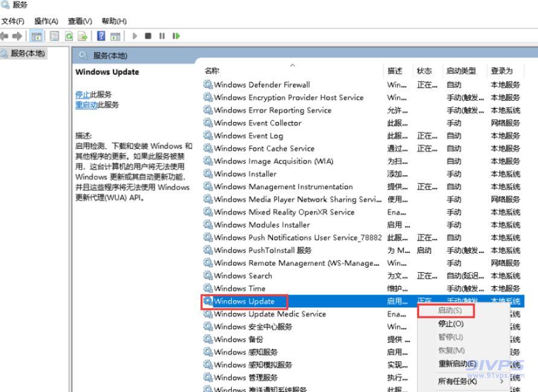538x392 pixels.
Task: Click the gear icon beside Windows Defender Firewall
Action: coord(208,85)
